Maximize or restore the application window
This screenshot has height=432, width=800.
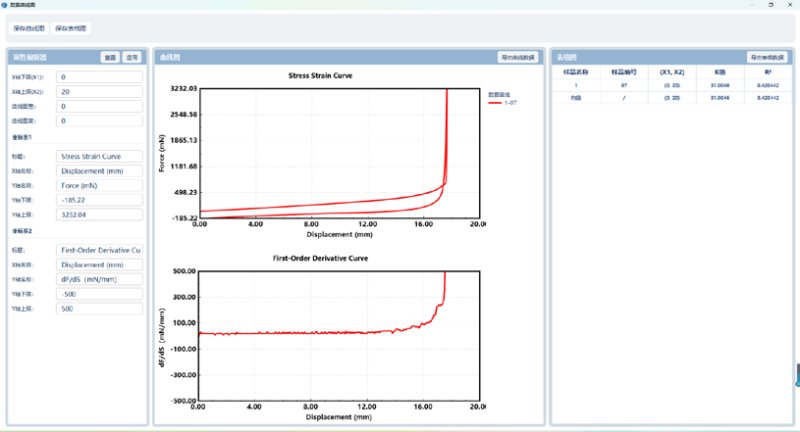[770, 5]
